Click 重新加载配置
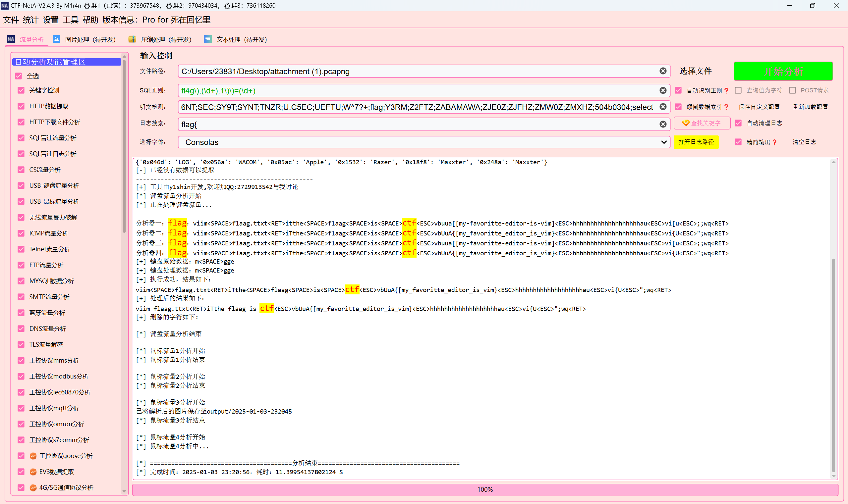Screen dimensions: 848x504 point(810,107)
